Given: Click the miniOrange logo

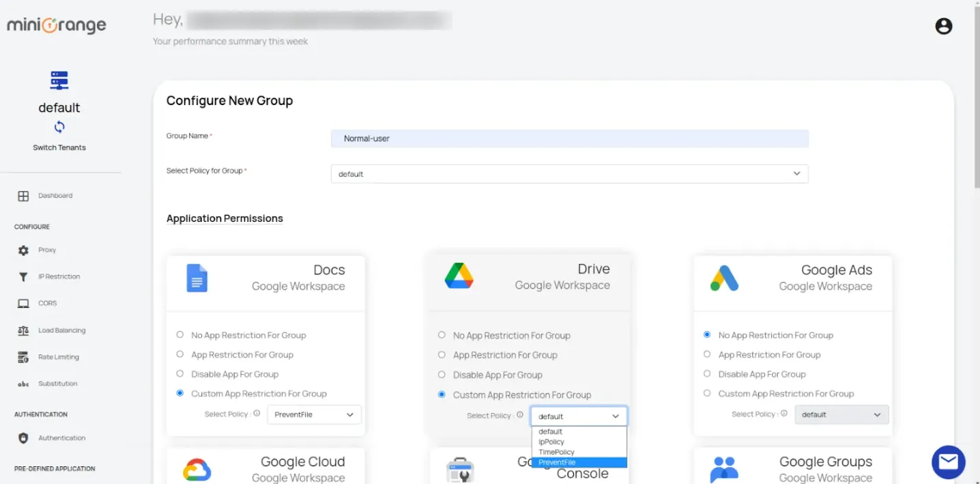Looking at the screenshot, I should 57,25.
